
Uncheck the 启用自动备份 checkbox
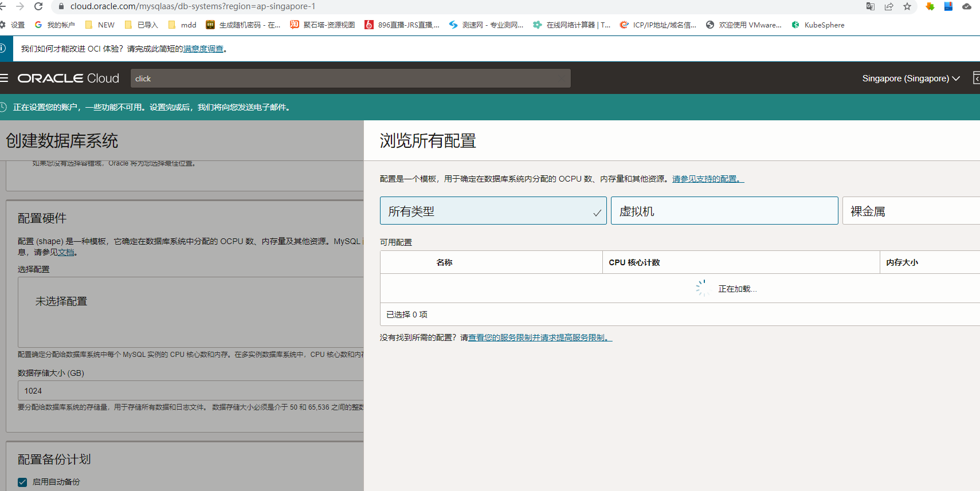point(22,482)
